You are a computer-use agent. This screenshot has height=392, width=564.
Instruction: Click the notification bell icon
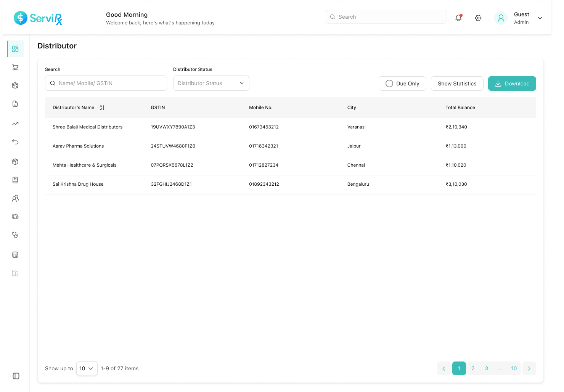pyautogui.click(x=458, y=18)
